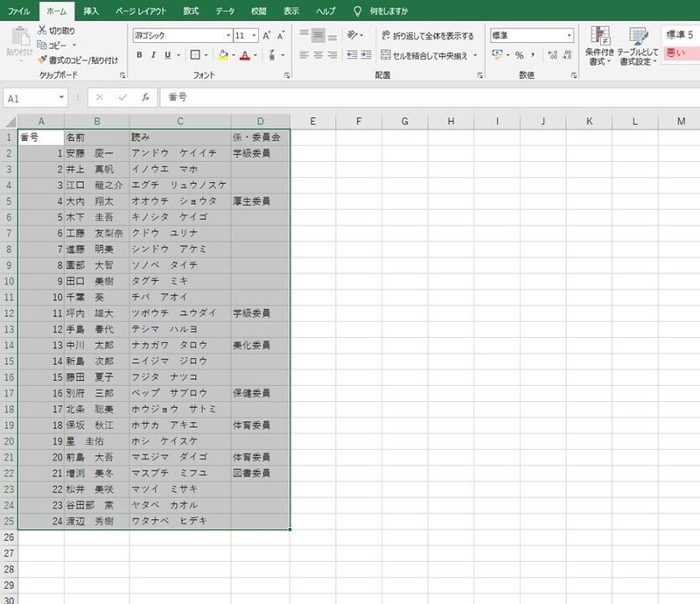Click the increase decimal icon

[553, 55]
